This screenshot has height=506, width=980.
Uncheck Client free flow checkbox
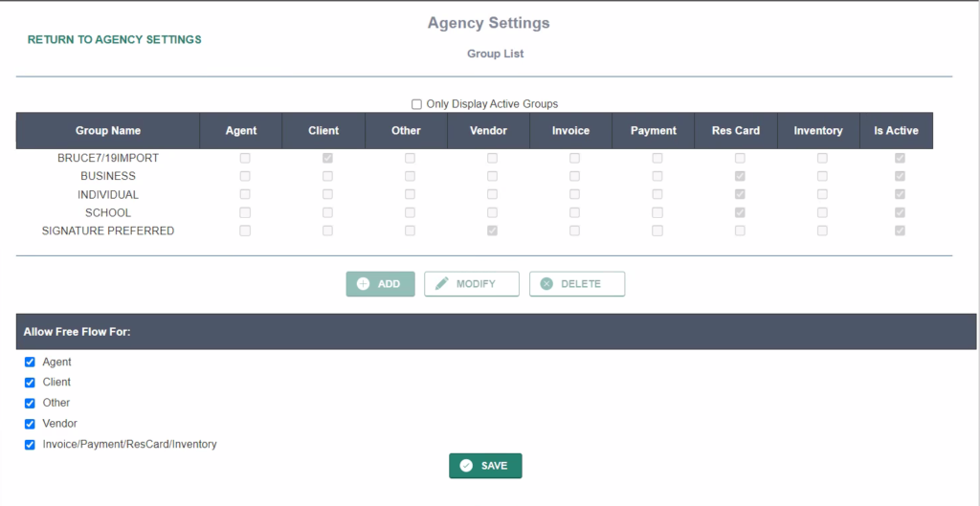30,383
